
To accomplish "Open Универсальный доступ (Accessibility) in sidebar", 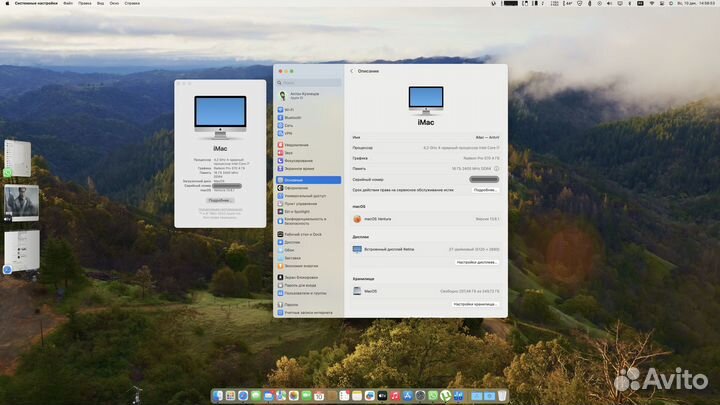I will coord(309,196).
